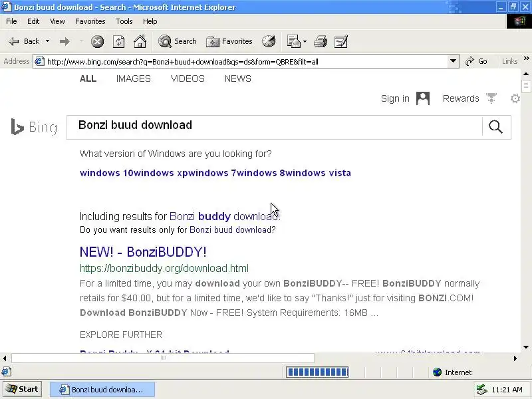Click the magnifying glass search button
The image size is (532, 399).
(x=495, y=127)
